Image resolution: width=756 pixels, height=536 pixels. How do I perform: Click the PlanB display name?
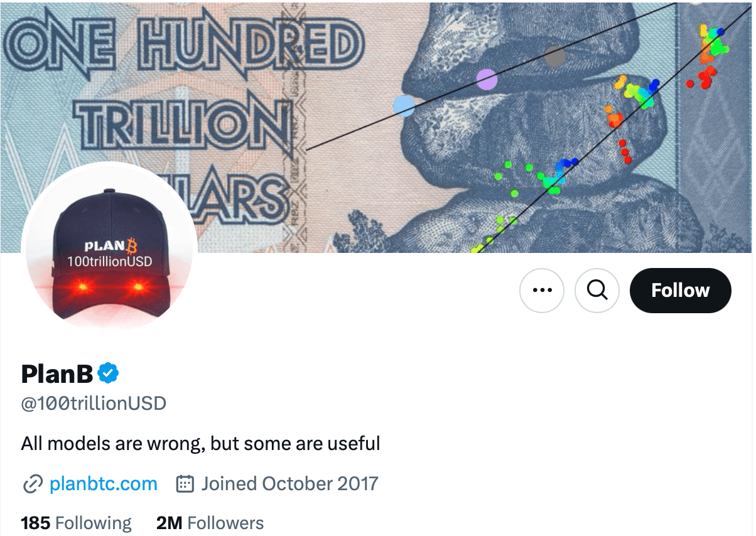(57, 373)
